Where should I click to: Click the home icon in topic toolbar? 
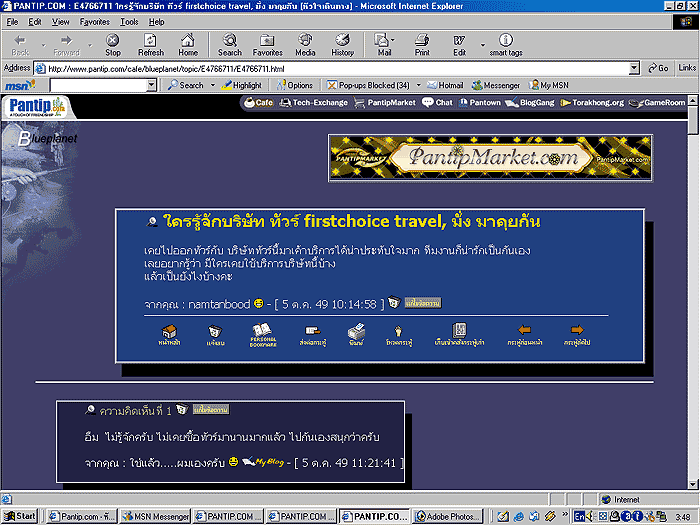click(169, 335)
